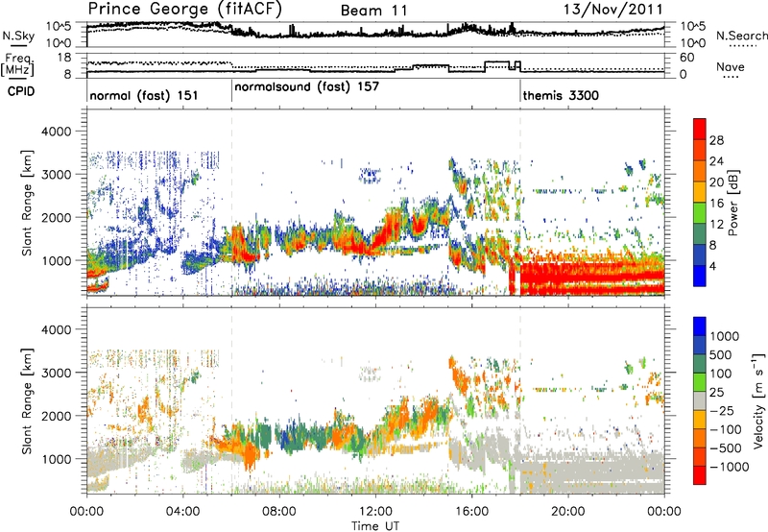This screenshot has height=532, width=768.
Task: Click the date '13/Nov/2011'
Action: 612,10
